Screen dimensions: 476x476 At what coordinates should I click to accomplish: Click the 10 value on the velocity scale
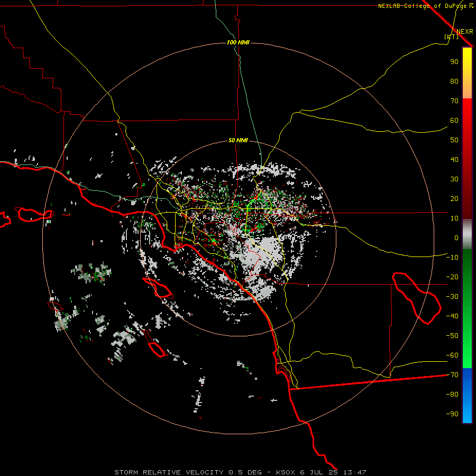[454, 218]
